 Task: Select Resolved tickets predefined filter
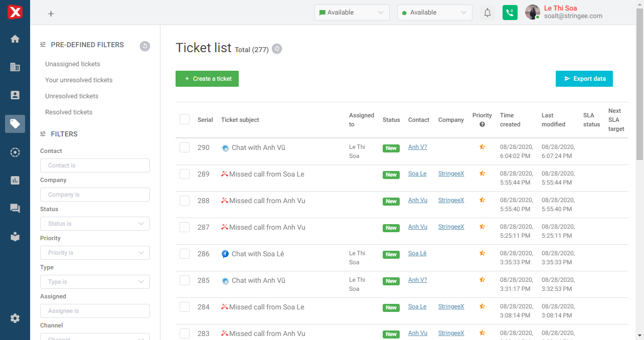tap(69, 112)
